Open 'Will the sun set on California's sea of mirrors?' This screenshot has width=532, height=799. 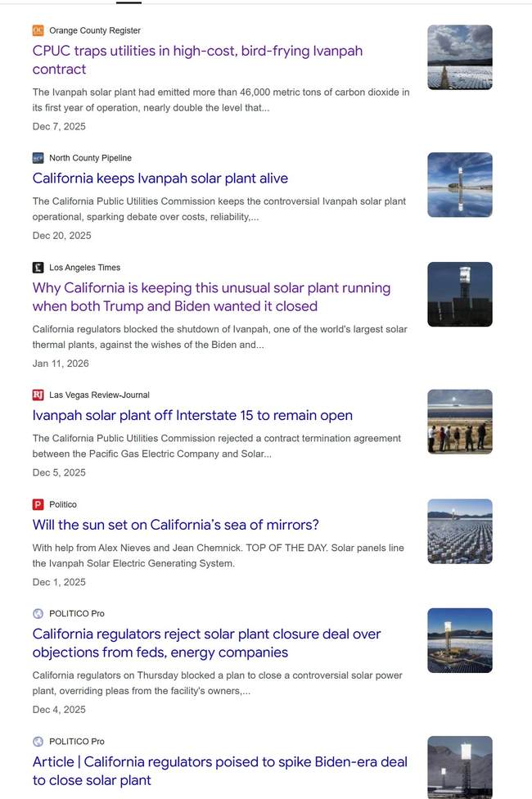click(x=175, y=525)
